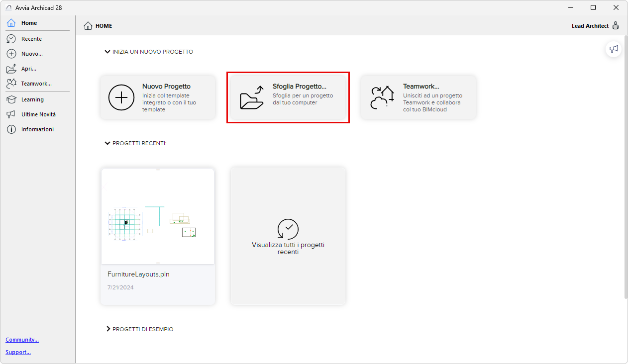Image resolution: width=628 pixels, height=364 pixels.
Task: Click the Nuovo Progetto card
Action: point(158,97)
